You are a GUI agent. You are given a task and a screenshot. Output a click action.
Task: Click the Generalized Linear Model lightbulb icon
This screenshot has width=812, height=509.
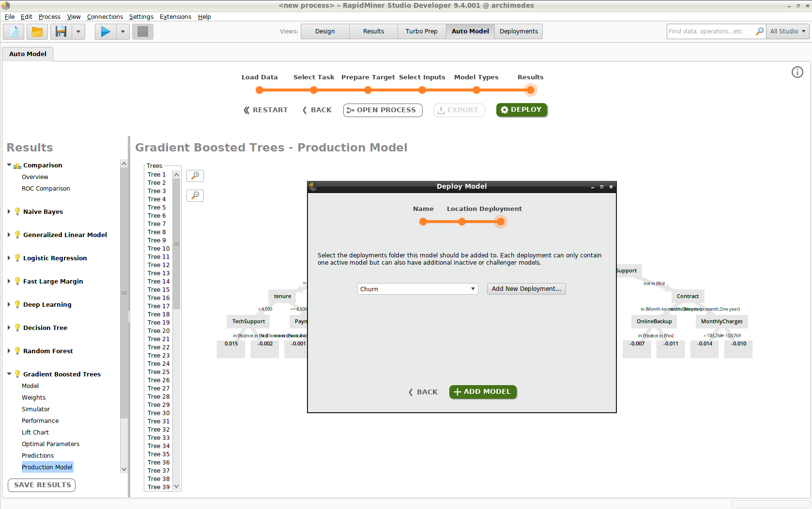pos(17,235)
